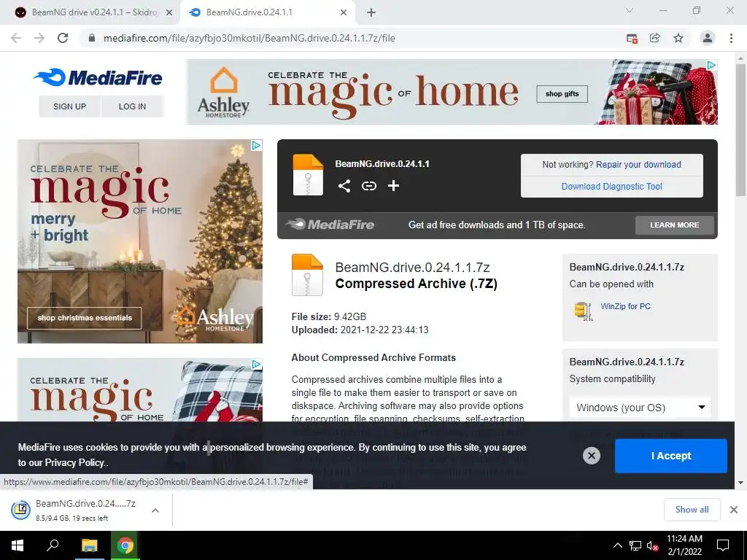Reload the MediaFire page
The width and height of the screenshot is (747, 560).
63,38
